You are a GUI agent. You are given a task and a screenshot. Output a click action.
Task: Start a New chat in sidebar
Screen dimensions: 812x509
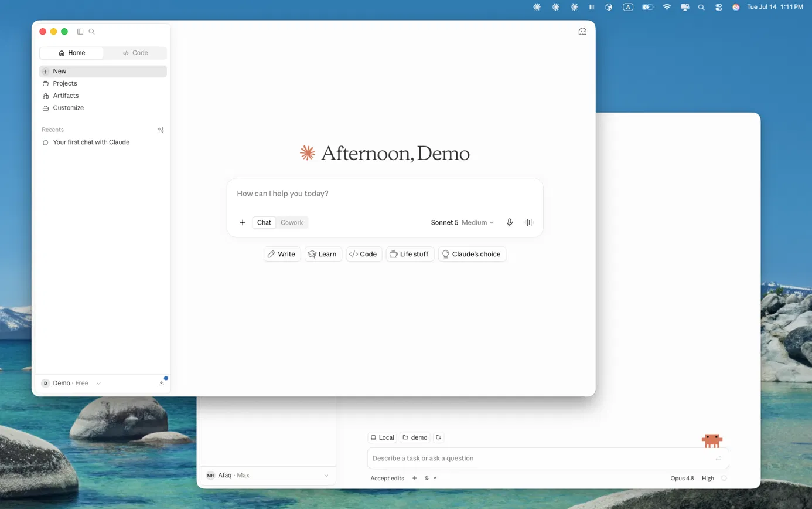click(x=103, y=71)
